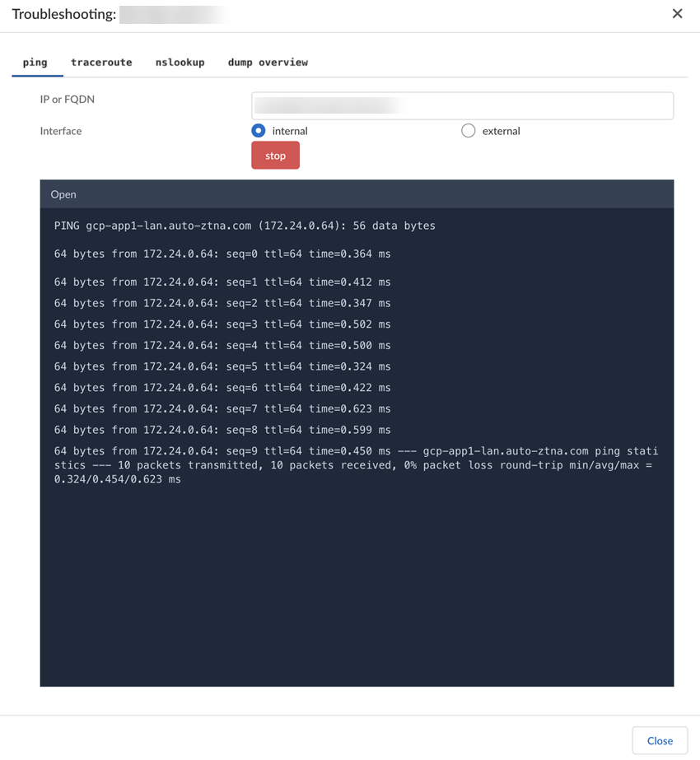Click the dark console output area
This screenshot has height=760, width=700.
(x=354, y=576)
